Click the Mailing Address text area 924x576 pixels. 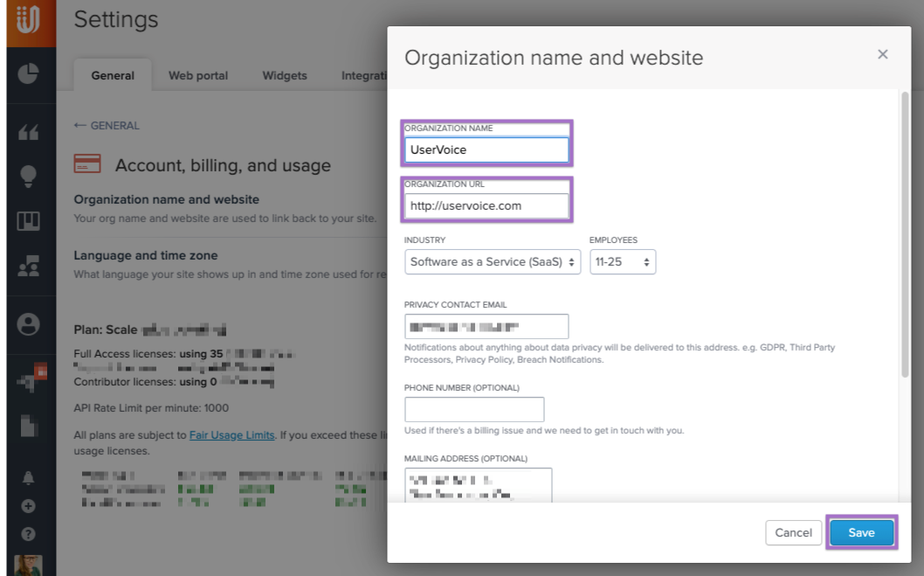(x=479, y=485)
